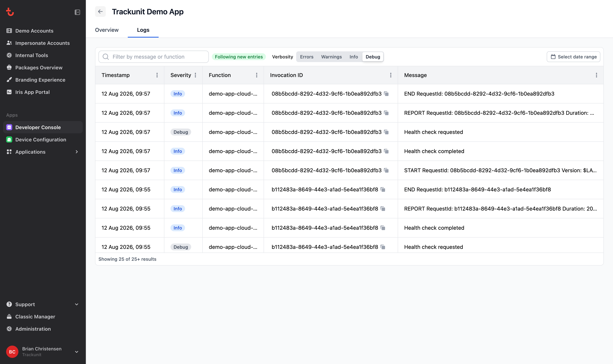Select Developer Console app
The height and width of the screenshot is (364, 613).
(x=43, y=127)
